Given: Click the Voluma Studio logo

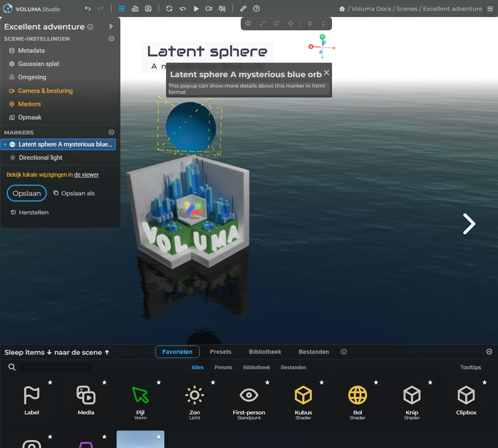Looking at the screenshot, I should [32, 9].
